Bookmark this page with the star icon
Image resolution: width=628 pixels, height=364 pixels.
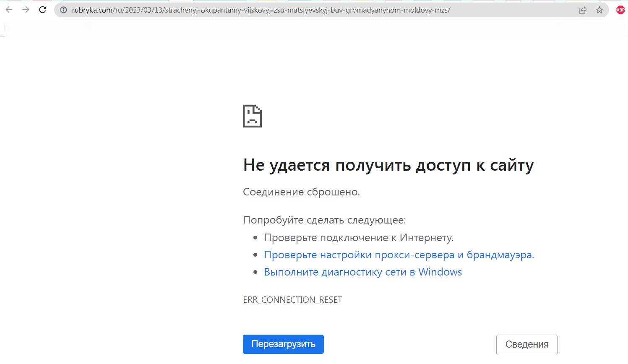(599, 10)
